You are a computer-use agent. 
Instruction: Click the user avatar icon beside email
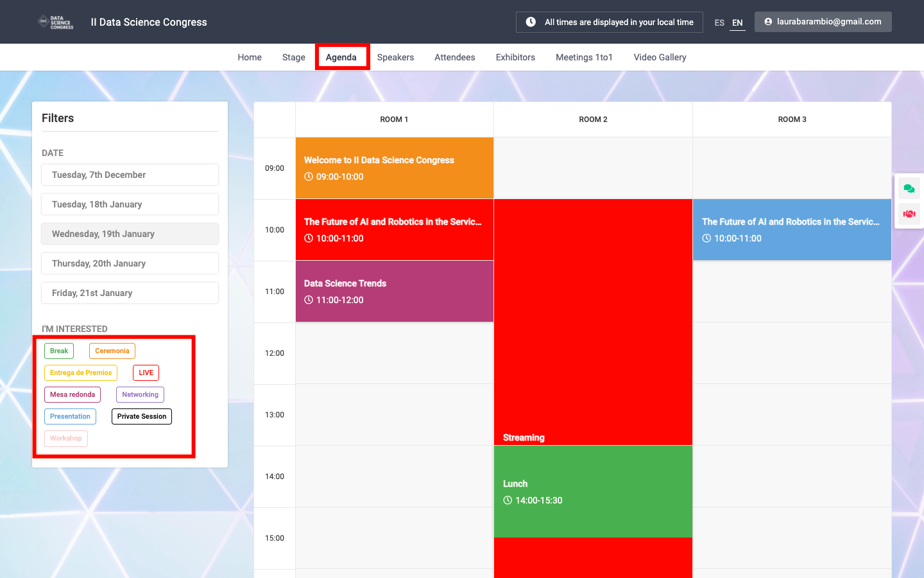768,22
